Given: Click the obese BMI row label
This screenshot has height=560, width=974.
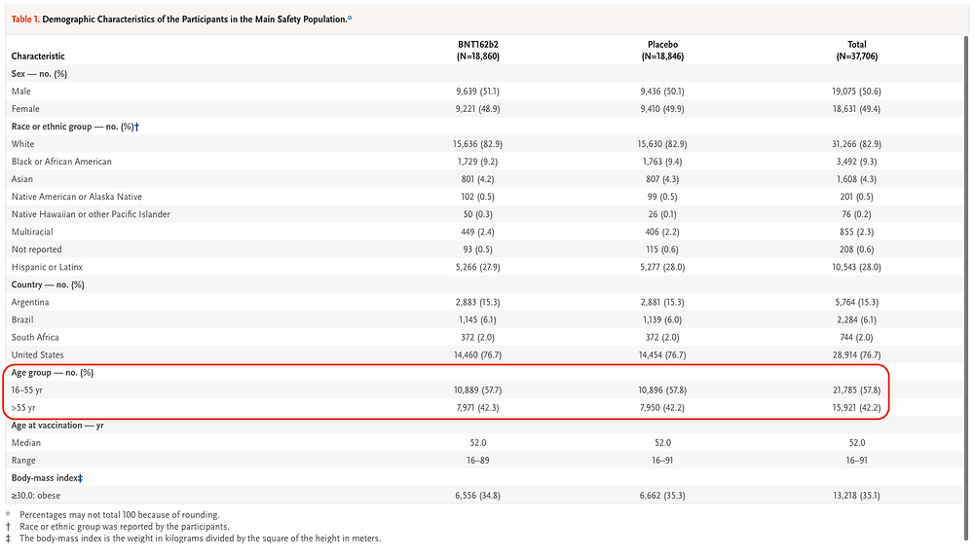Looking at the screenshot, I should pos(35,496).
